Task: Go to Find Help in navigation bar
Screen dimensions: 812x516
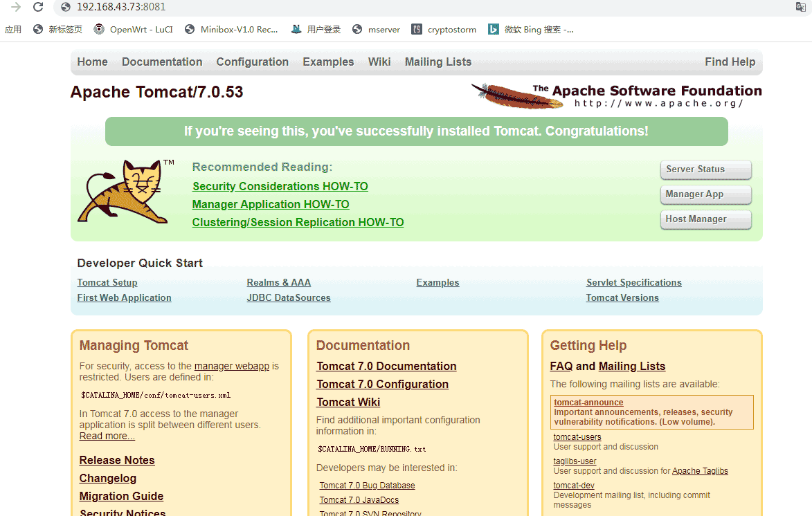Action: [x=730, y=62]
